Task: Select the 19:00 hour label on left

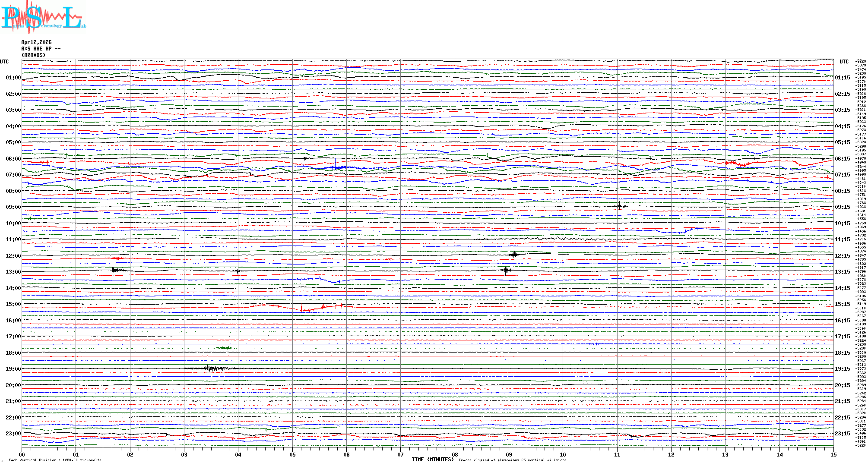Action: click(13, 369)
